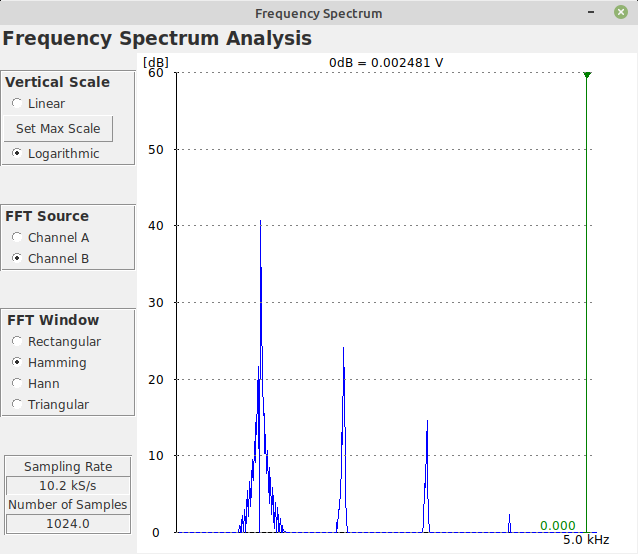Click the 0dB = 0.002481 V reference label
638x554 pixels.
[x=386, y=63]
